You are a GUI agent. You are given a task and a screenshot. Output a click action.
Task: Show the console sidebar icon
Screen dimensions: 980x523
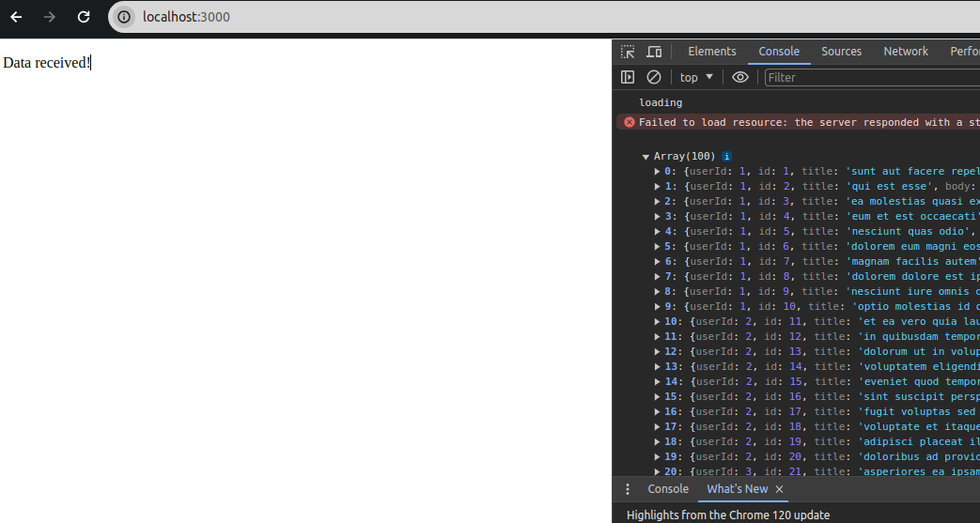pyautogui.click(x=628, y=78)
